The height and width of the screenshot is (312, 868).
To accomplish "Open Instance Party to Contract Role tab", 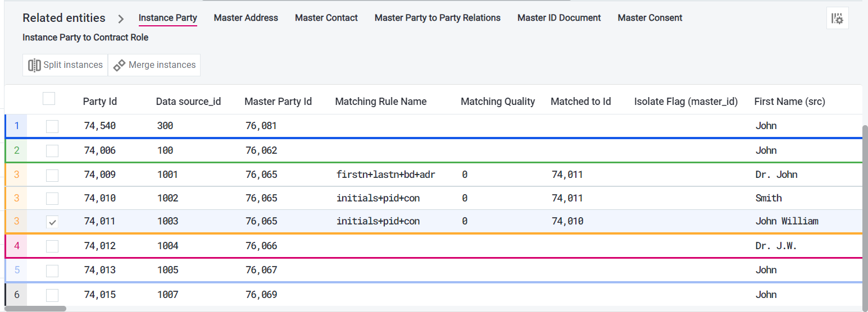I will click(x=85, y=38).
